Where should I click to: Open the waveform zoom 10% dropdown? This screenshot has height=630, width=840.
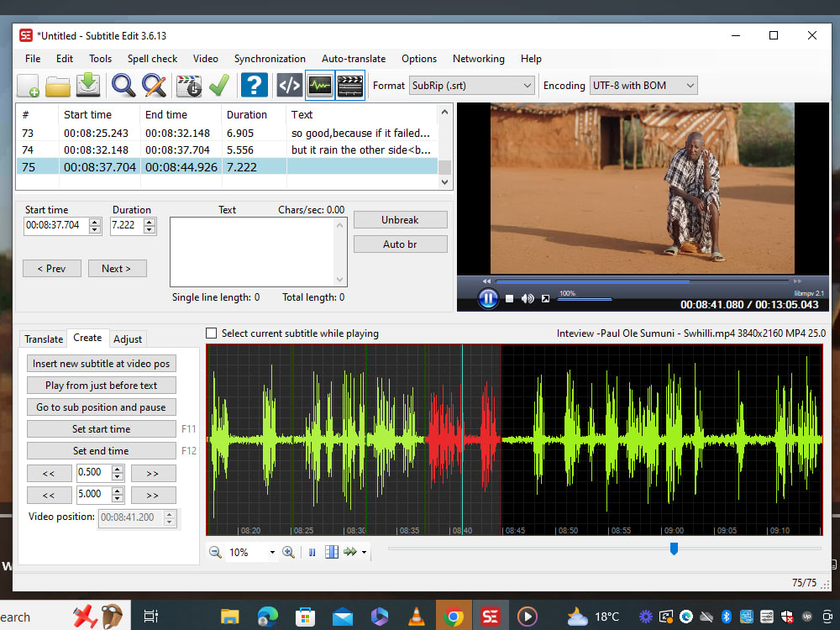tap(272, 552)
